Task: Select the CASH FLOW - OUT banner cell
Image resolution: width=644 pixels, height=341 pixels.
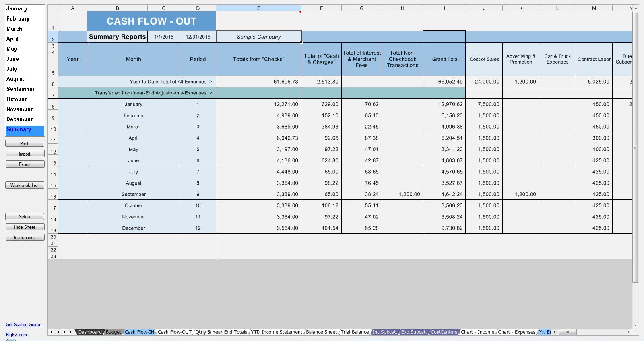Action: pyautogui.click(x=151, y=21)
